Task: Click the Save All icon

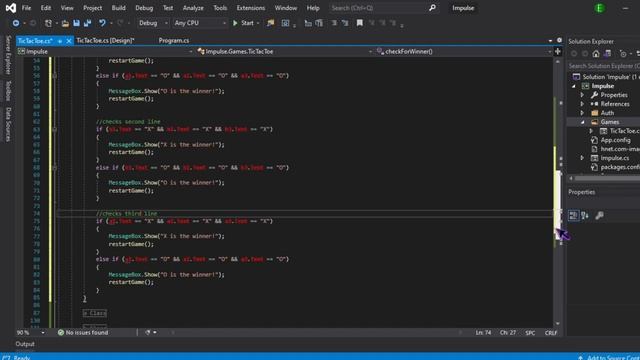Action: tap(87, 23)
